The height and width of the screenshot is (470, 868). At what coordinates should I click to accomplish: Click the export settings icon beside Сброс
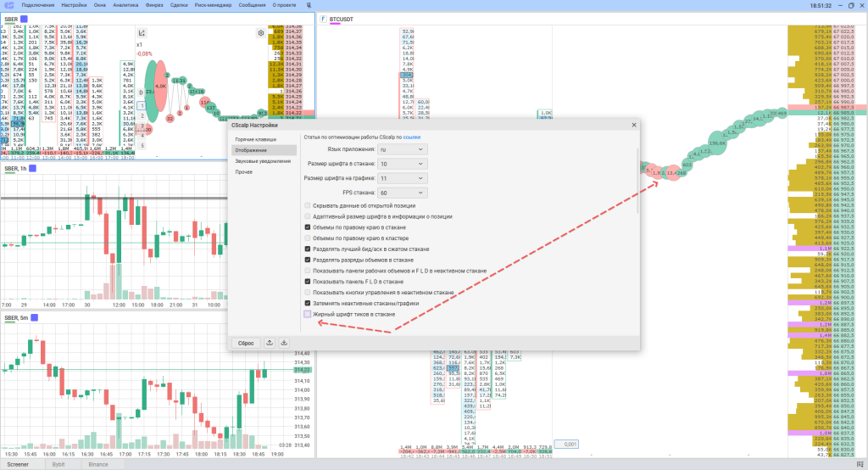(269, 343)
